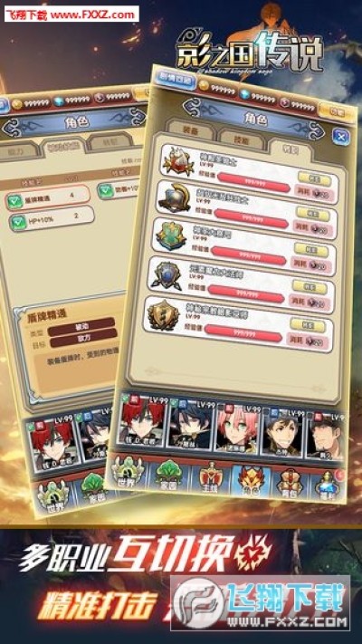This screenshot has width=362, height=644.
Task: Toggle the 盾牌精通 skill green checkbox
Action: tap(14, 202)
